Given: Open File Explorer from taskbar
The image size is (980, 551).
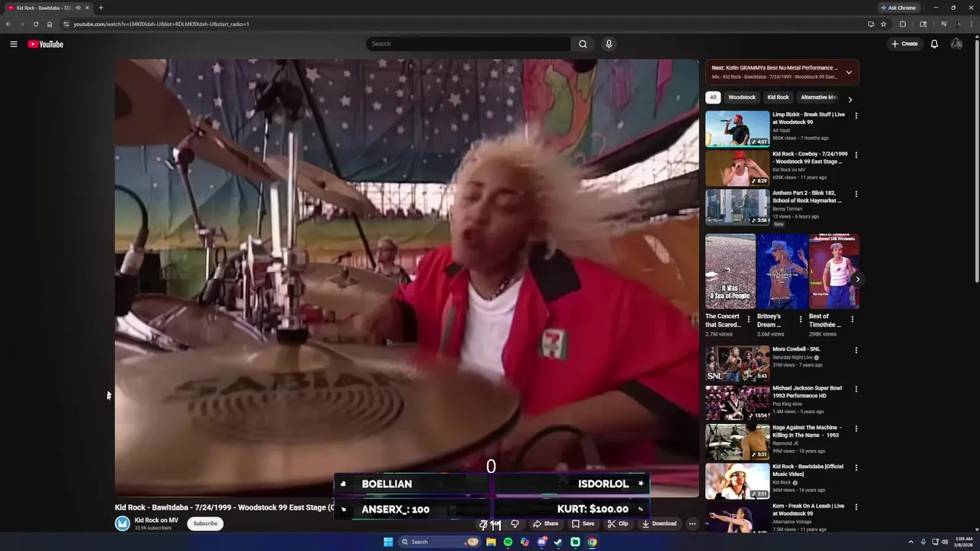Looking at the screenshot, I should [491, 542].
